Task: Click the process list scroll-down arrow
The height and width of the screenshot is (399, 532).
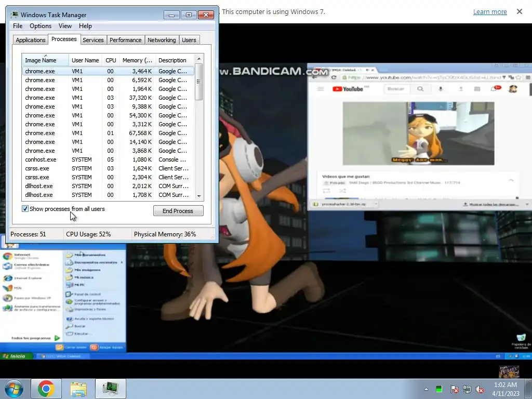Action: [199, 196]
